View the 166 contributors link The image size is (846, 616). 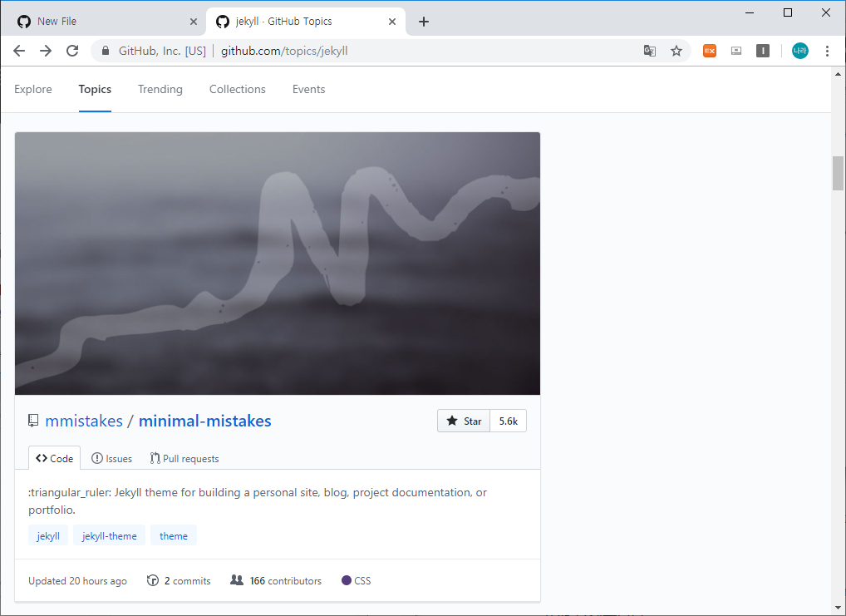(x=285, y=581)
